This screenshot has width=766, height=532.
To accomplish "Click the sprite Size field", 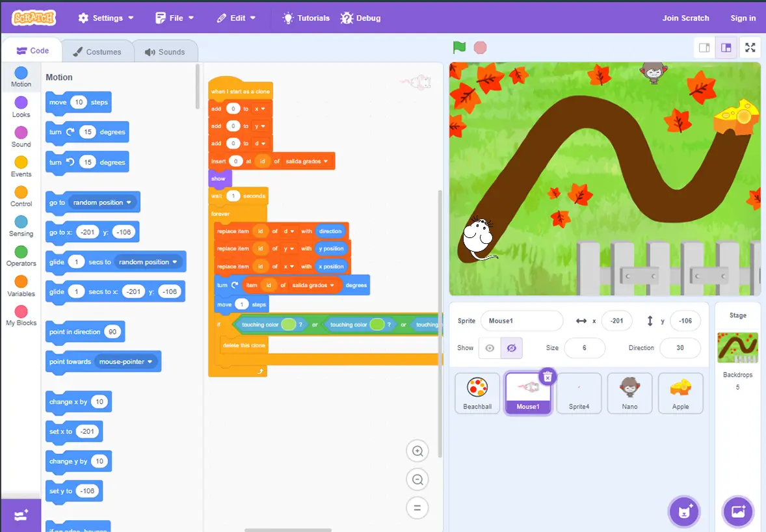I will [x=585, y=348].
